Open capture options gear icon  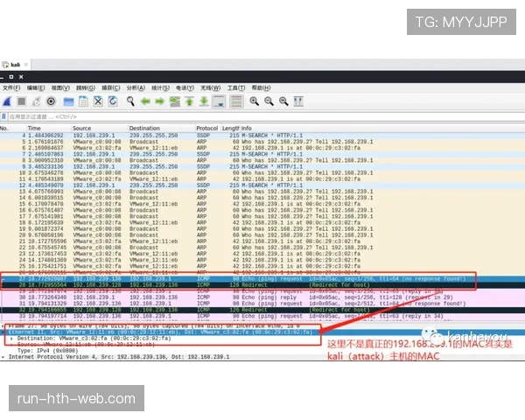[x=51, y=101]
